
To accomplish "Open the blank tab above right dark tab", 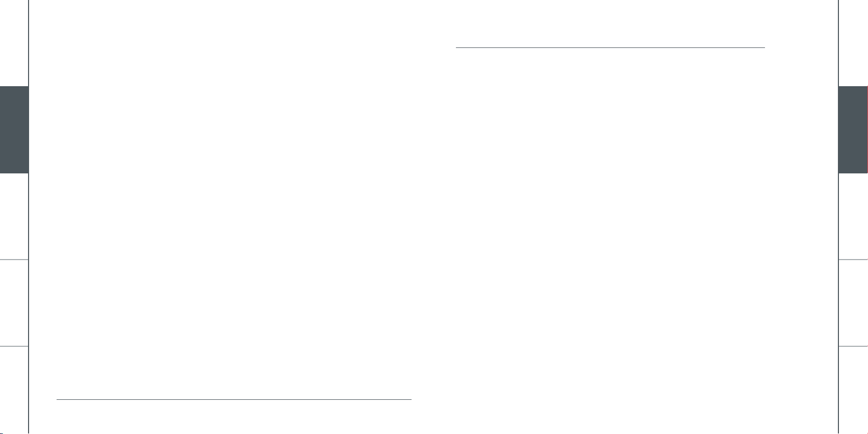I will coord(853,43).
